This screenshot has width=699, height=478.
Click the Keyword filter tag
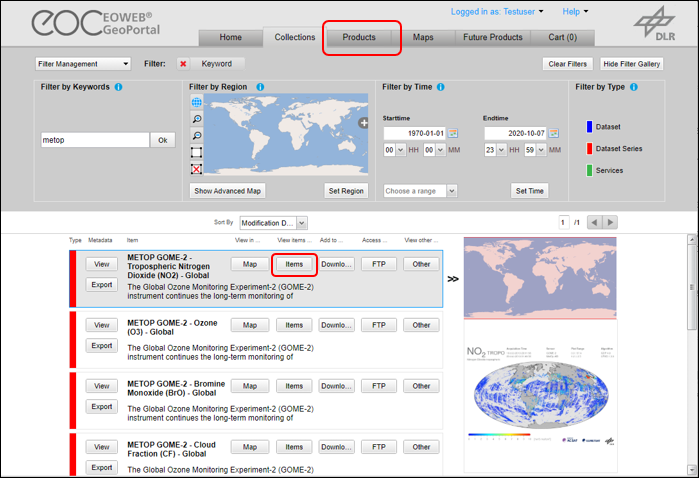click(x=217, y=64)
